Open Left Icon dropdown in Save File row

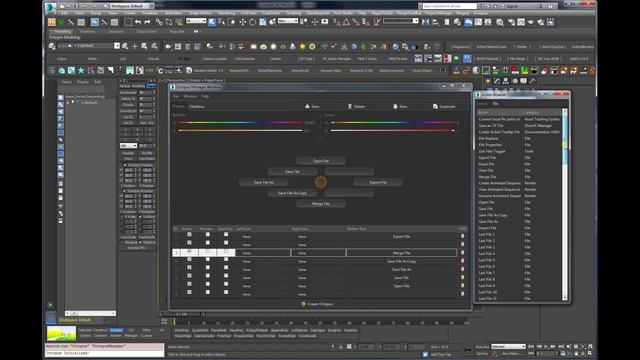pyautogui.click(x=263, y=278)
